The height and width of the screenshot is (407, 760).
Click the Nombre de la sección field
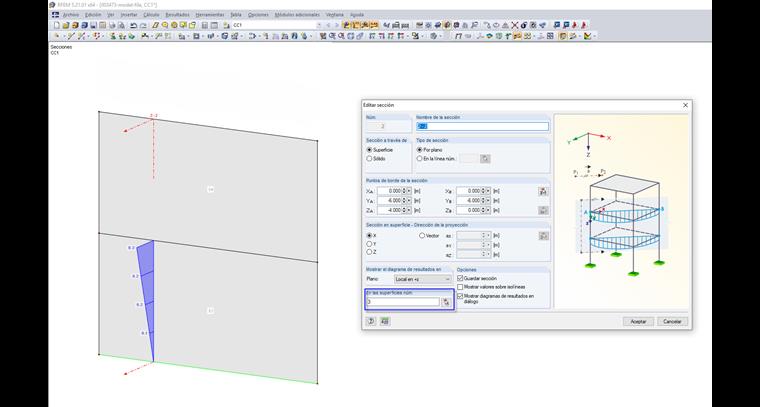[482, 126]
